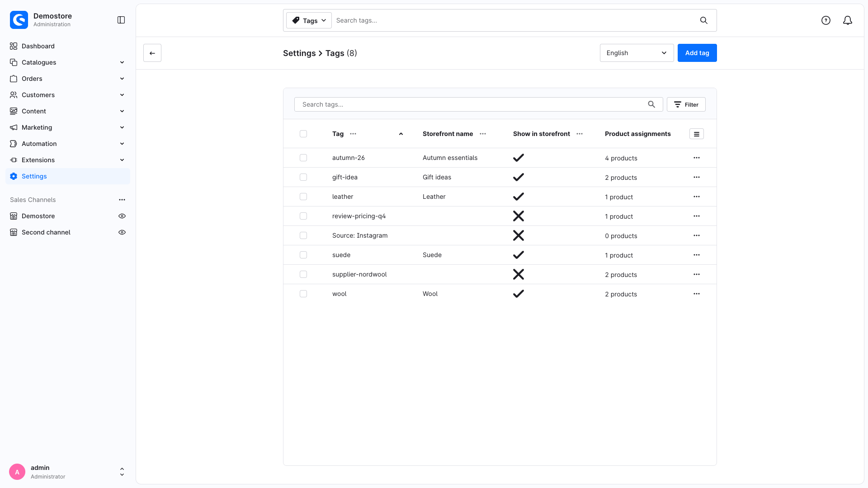Click the magnifier icon in the top search

click(704, 20)
